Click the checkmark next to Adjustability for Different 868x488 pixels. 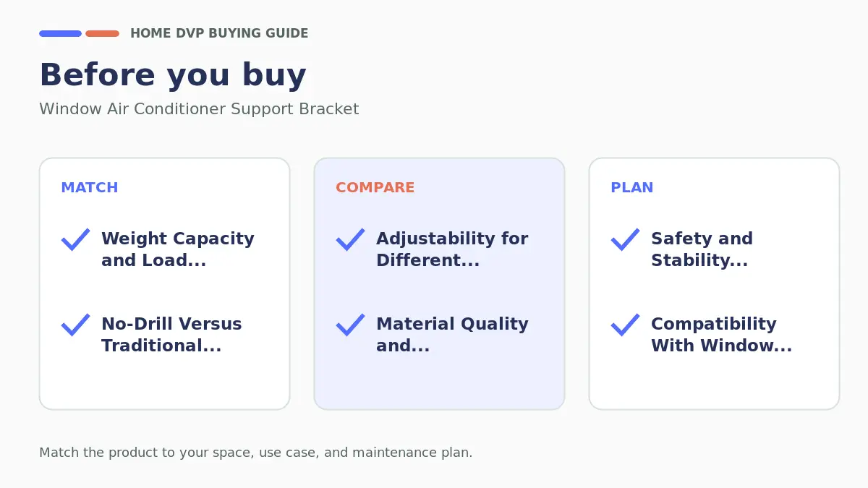(351, 239)
